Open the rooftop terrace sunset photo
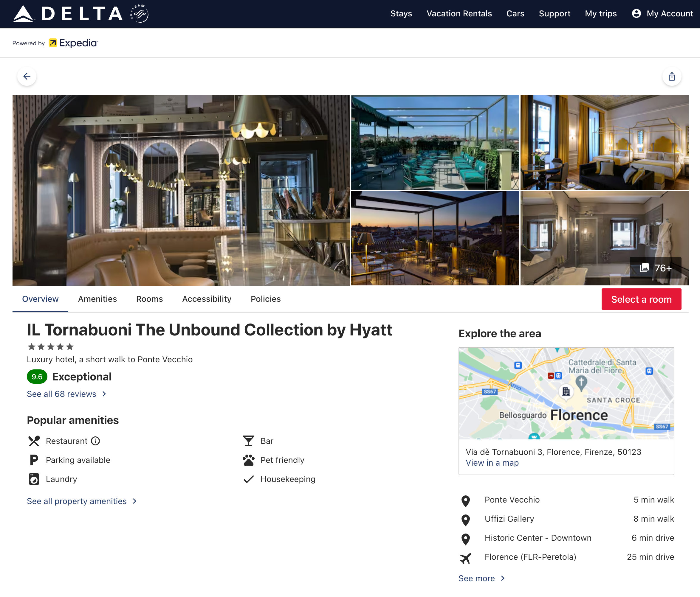The width and height of the screenshot is (700, 597). 435,238
